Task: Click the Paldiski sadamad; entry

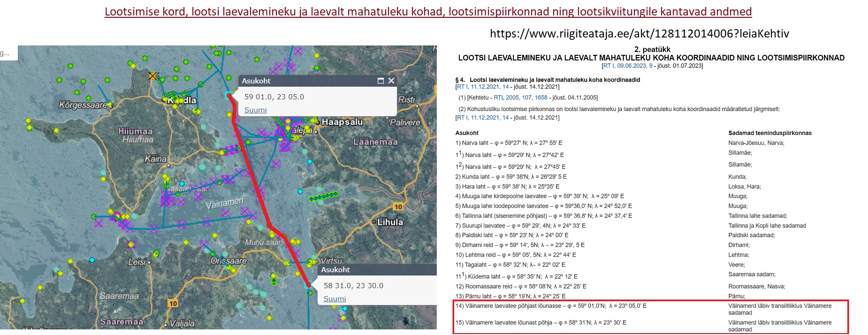Action: [752, 235]
